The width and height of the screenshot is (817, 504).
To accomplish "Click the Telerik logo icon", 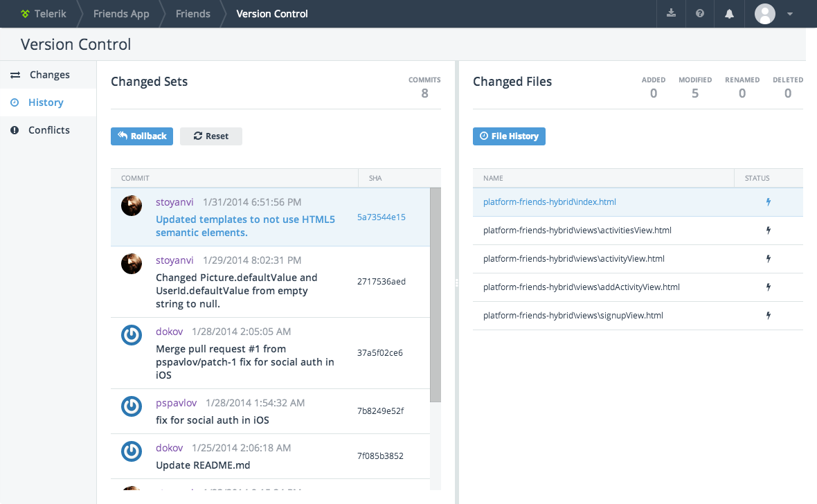I will (26, 14).
